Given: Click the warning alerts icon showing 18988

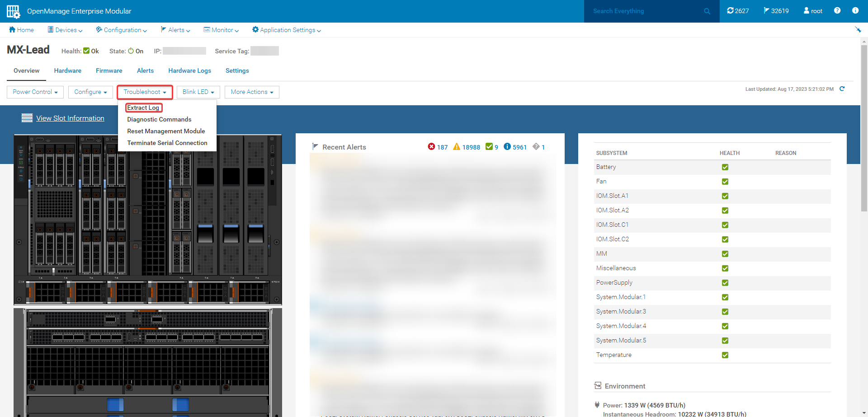Looking at the screenshot, I should click(x=457, y=147).
